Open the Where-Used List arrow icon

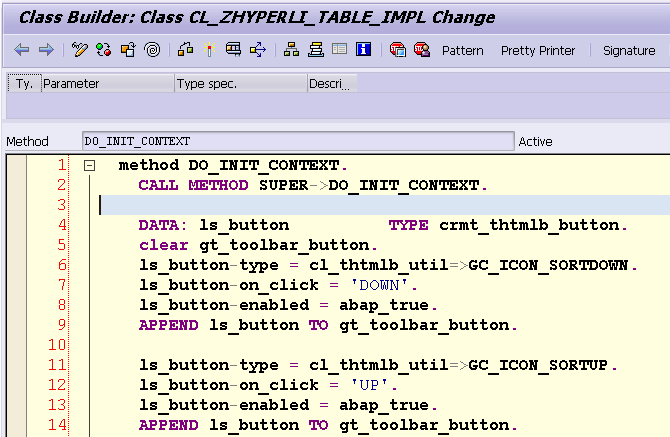[x=258, y=50]
